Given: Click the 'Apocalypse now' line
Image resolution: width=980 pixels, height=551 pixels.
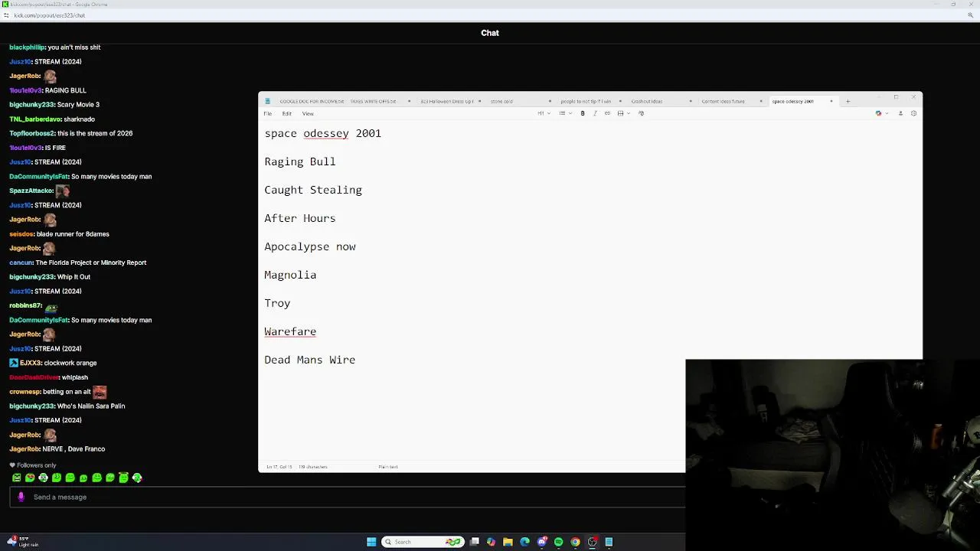Looking at the screenshot, I should coord(310,246).
